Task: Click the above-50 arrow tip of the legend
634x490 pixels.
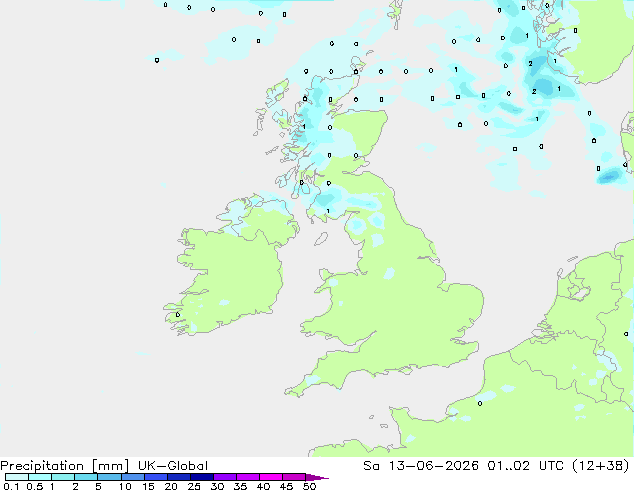Action: [x=317, y=477]
